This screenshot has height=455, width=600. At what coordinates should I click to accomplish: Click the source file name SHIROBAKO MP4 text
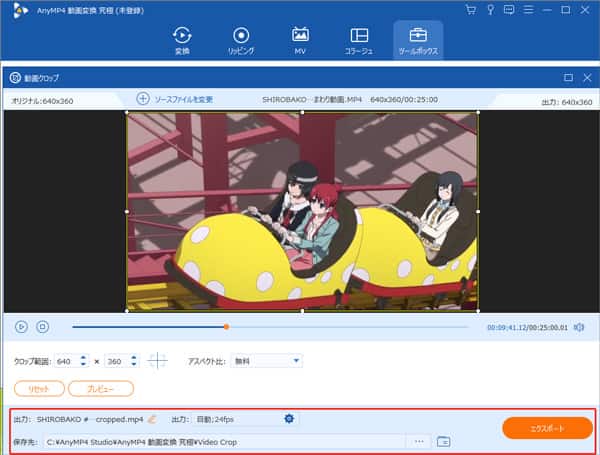312,99
